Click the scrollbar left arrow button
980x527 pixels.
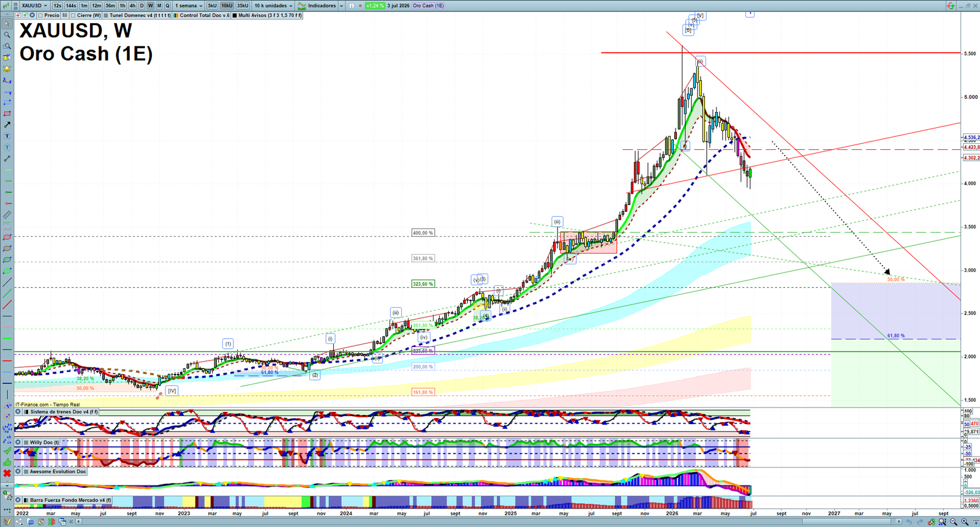click(78, 521)
